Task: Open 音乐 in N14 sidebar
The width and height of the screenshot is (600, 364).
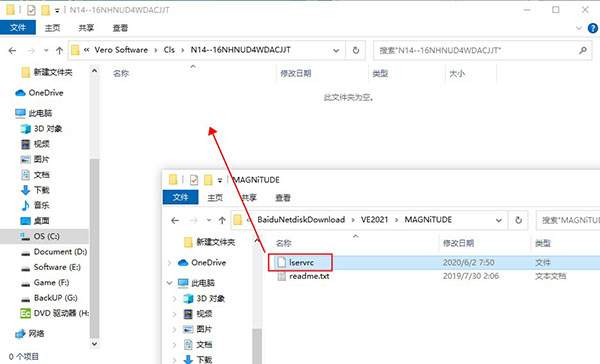Action: pyautogui.click(x=35, y=206)
